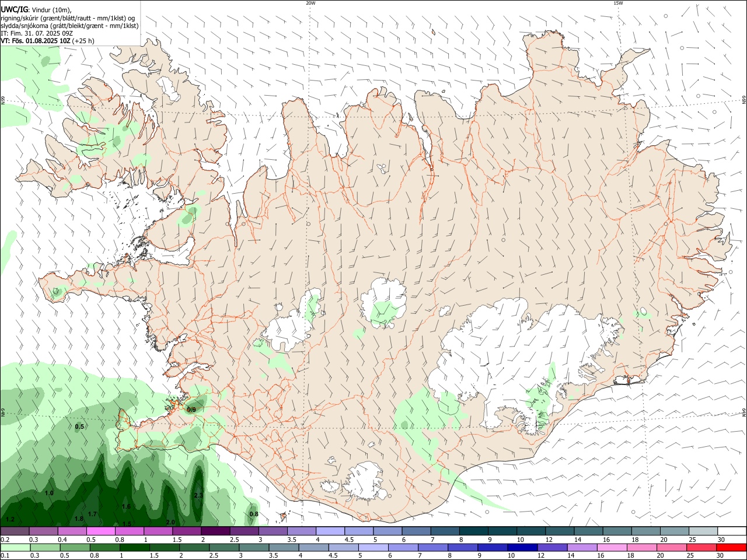The image size is (747, 560).
Task: Click the 2.5 label in rain legend
Action: click(x=214, y=555)
